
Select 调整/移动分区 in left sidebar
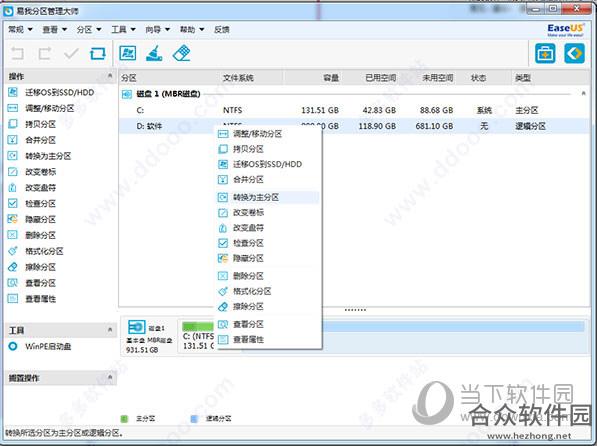(41, 108)
